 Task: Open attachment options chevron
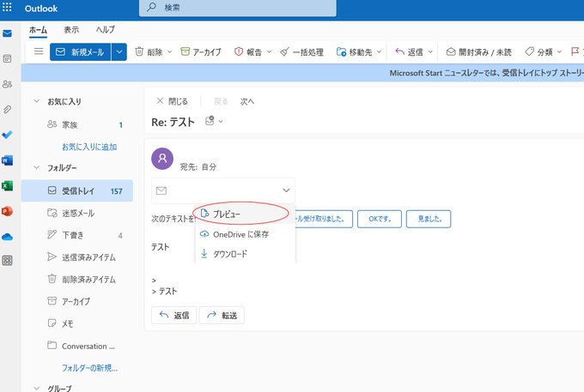point(286,190)
